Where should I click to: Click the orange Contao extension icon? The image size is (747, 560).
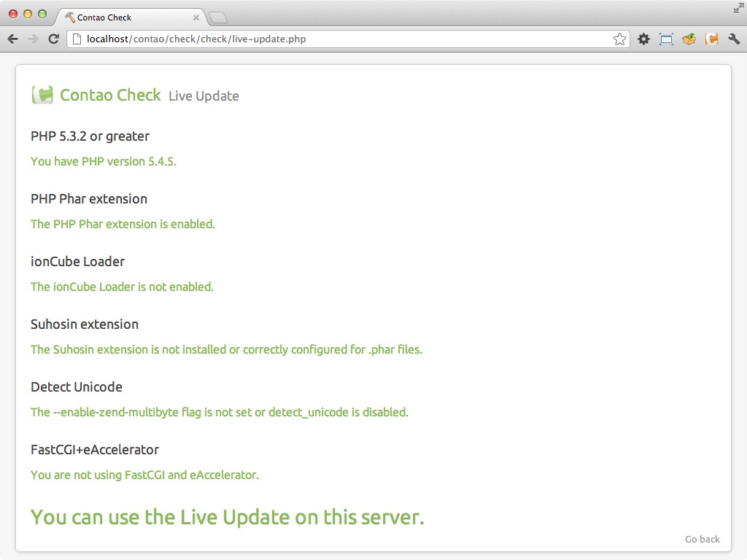point(712,39)
